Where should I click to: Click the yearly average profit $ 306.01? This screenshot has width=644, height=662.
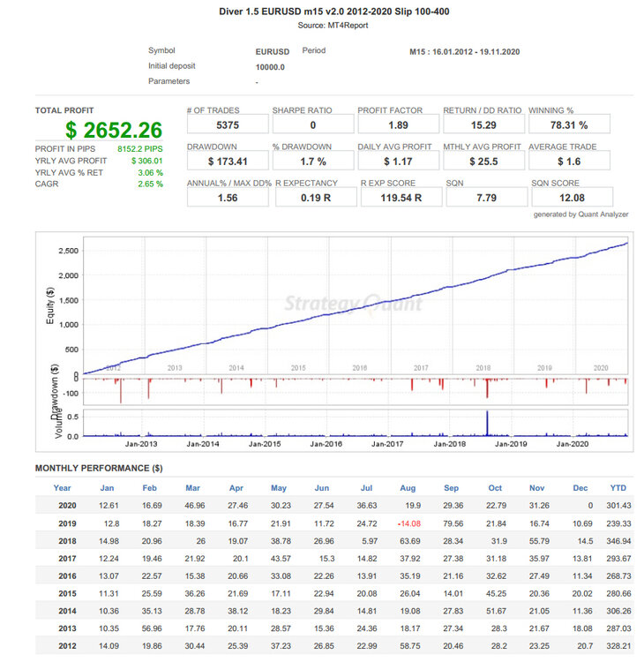pos(146,161)
